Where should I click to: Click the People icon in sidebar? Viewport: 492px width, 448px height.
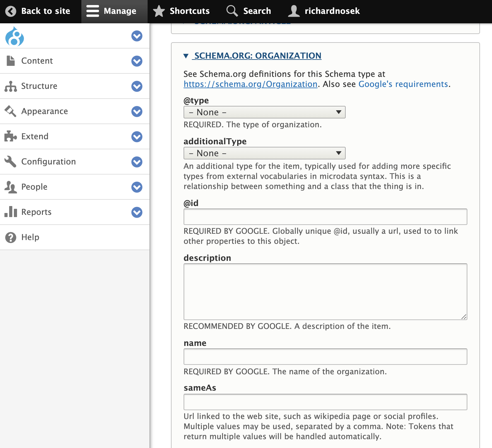pyautogui.click(x=11, y=187)
